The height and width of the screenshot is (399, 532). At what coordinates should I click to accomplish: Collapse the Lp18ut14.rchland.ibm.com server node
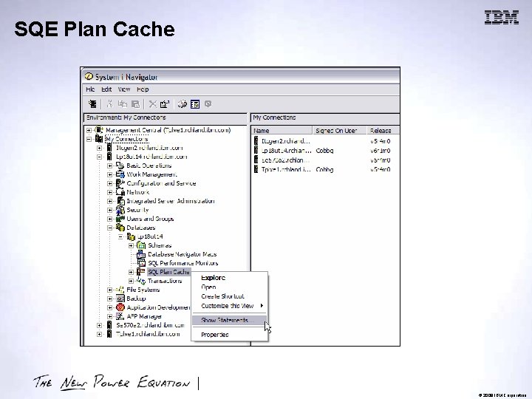pyautogui.click(x=99, y=157)
